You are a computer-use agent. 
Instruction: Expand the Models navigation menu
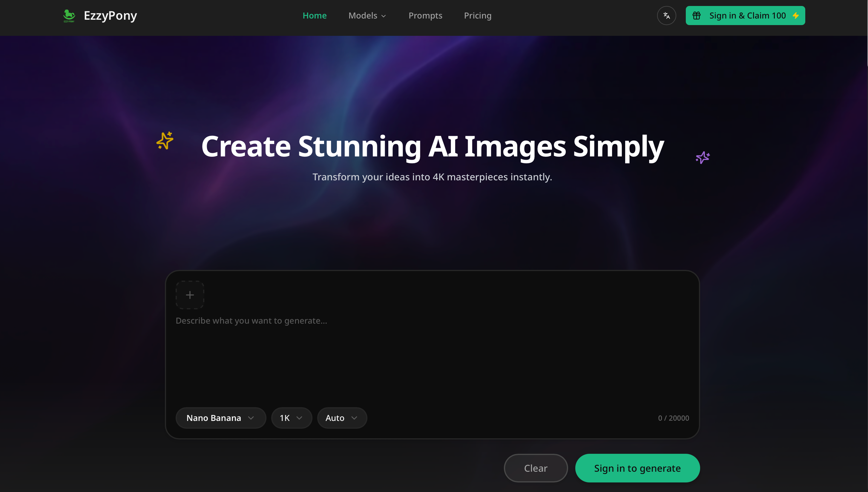367,15
